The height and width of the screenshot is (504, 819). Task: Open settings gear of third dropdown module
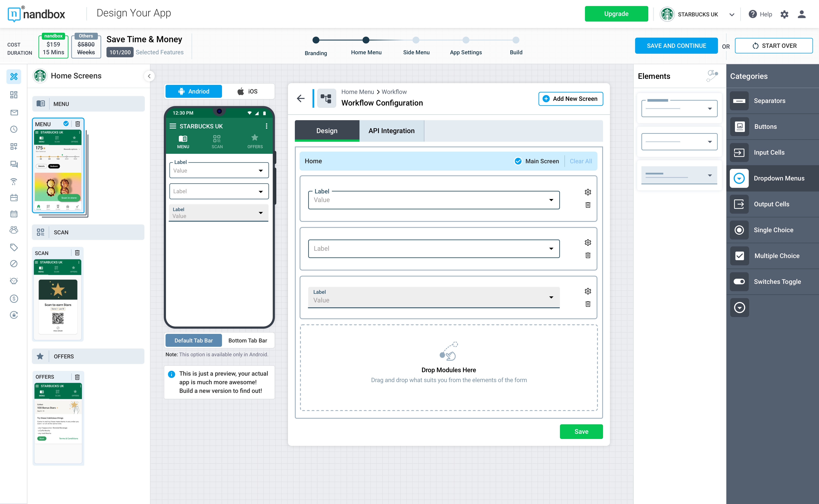(588, 291)
